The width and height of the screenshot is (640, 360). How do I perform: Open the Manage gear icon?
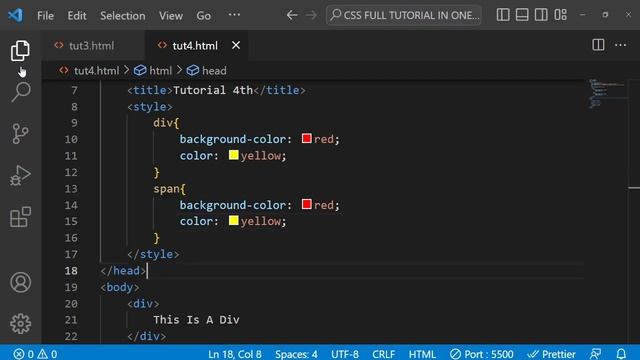(x=20, y=324)
